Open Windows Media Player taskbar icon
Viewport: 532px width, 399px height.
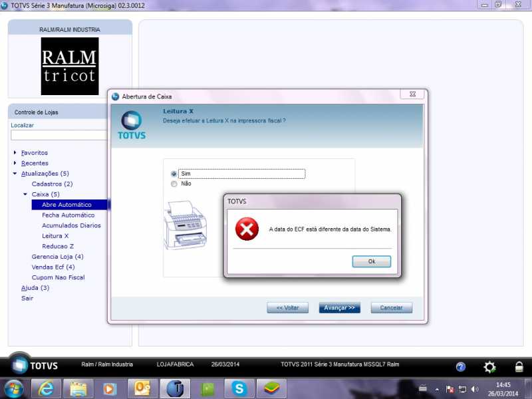(x=110, y=389)
